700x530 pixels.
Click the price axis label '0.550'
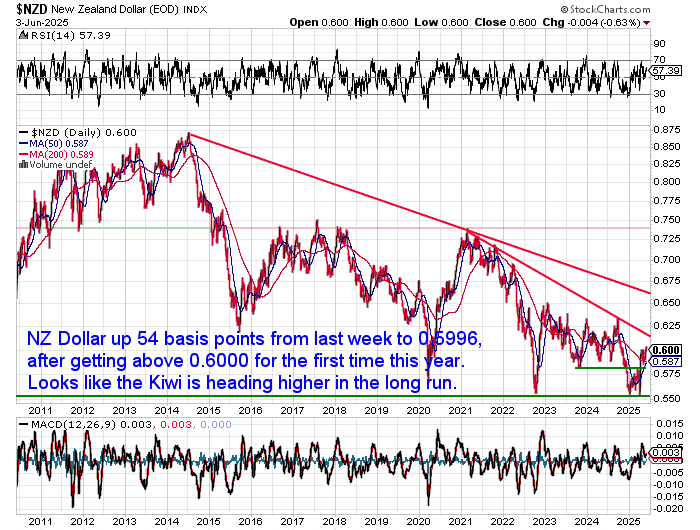pyautogui.click(x=667, y=398)
